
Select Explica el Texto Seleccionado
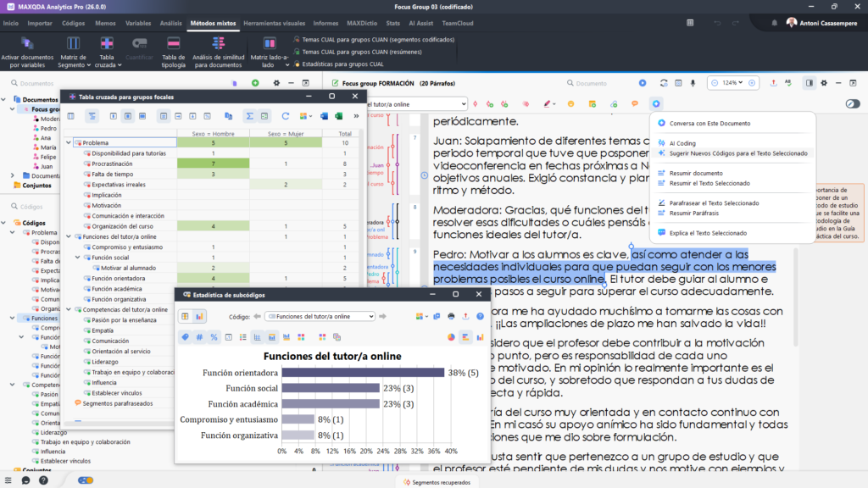[x=708, y=233]
